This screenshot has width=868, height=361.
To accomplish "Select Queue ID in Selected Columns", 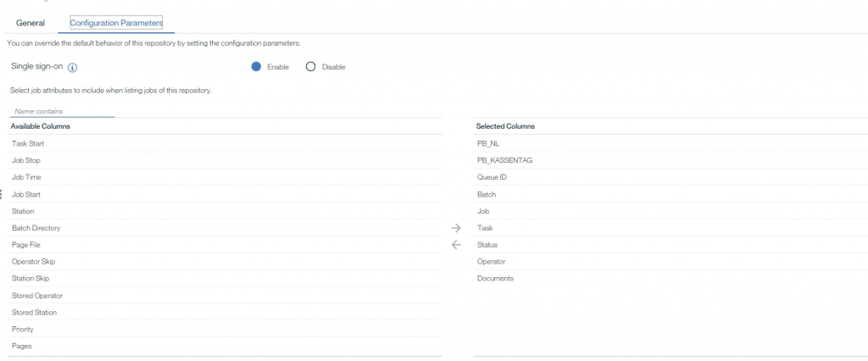I will click(671, 177).
